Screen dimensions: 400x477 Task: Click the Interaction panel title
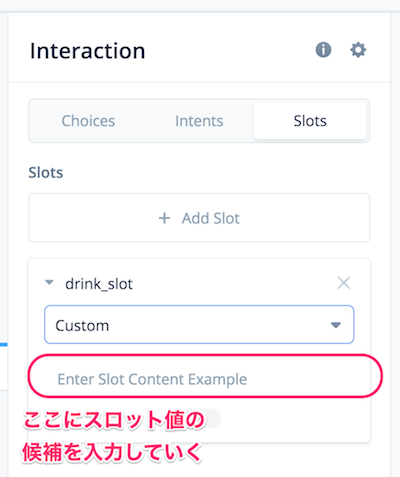[x=87, y=51]
